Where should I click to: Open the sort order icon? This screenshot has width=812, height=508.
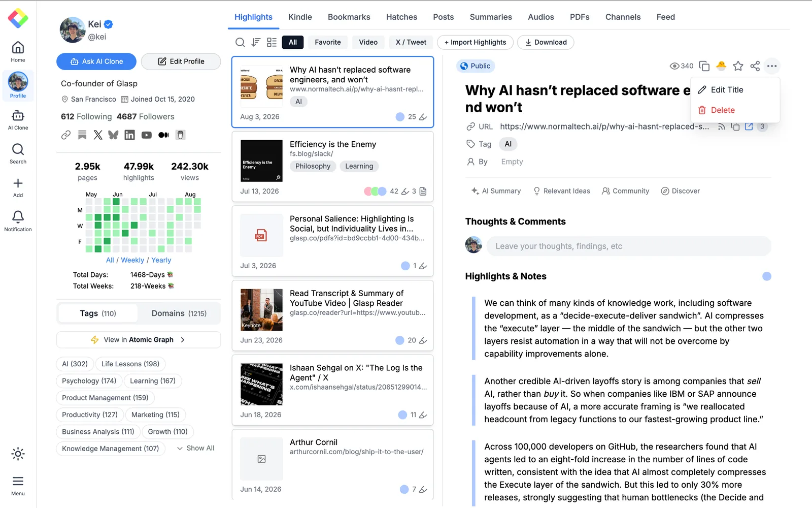click(x=256, y=42)
